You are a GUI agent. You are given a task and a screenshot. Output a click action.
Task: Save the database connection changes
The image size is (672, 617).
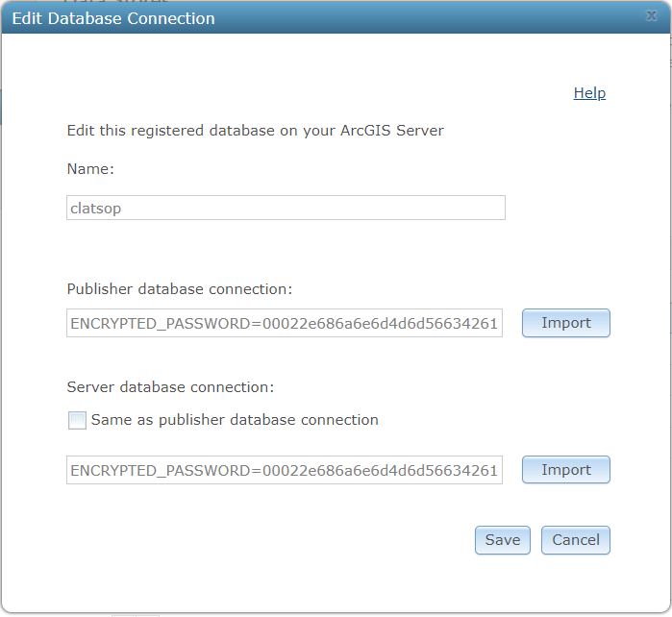(502, 540)
